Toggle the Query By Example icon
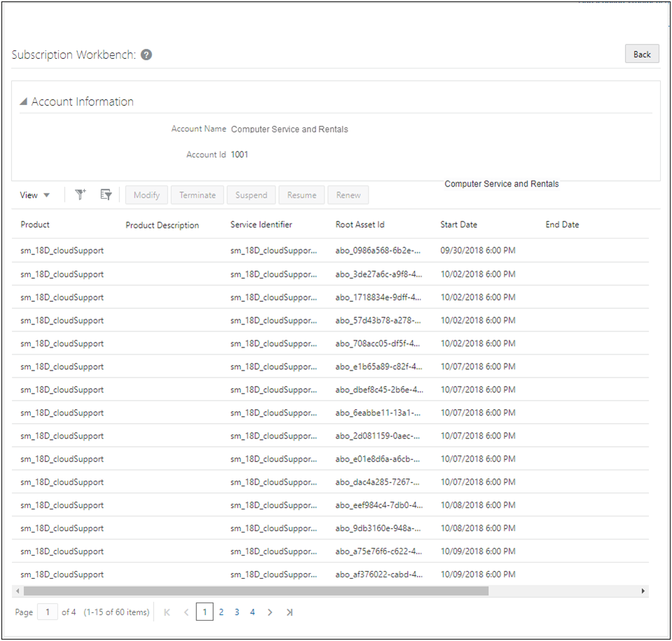The width and height of the screenshot is (672, 641). [x=105, y=195]
